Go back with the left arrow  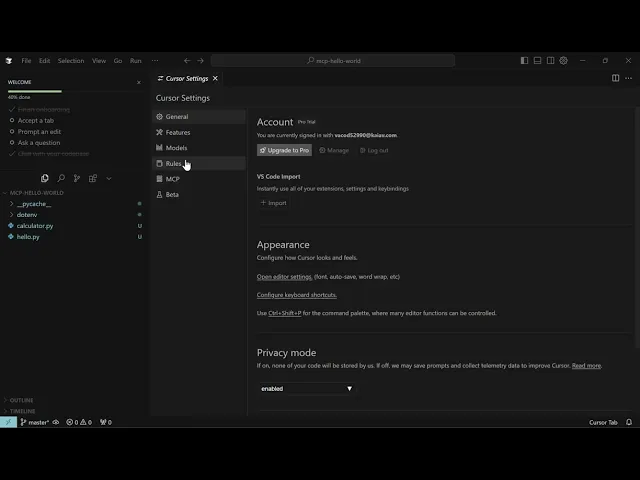187,60
